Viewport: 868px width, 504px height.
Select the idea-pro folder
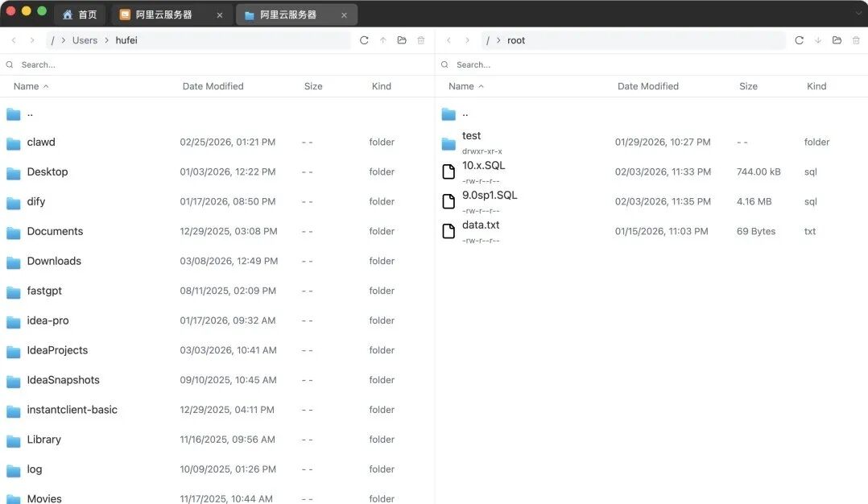tap(217, 321)
